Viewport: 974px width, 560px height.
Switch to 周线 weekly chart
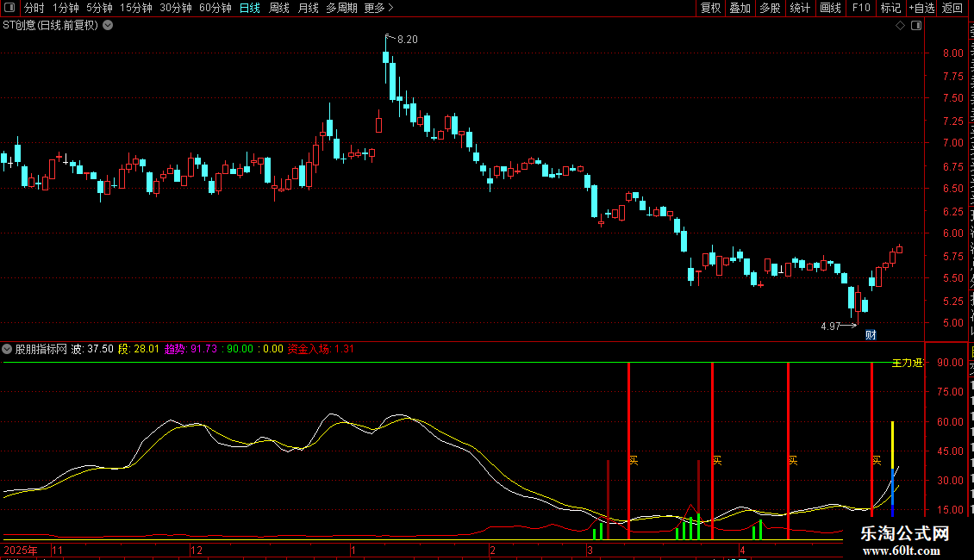coord(279,8)
